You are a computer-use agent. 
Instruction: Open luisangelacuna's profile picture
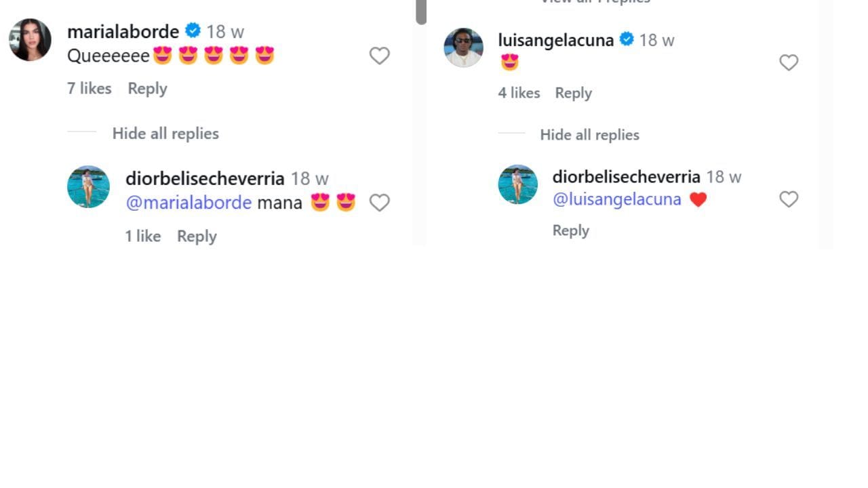tap(463, 47)
